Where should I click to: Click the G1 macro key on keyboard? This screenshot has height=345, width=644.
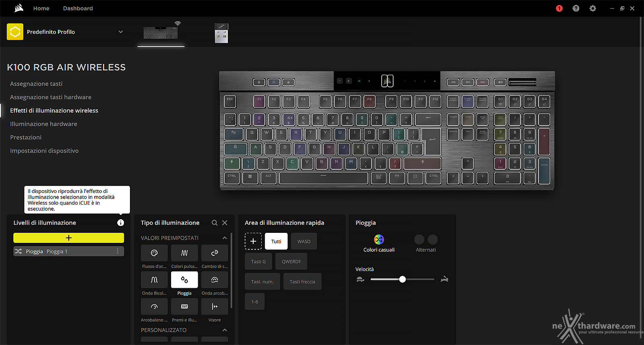point(500,101)
